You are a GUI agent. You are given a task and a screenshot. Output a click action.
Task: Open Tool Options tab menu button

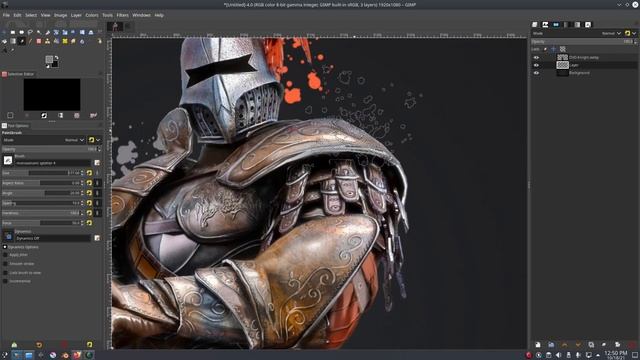[x=100, y=125]
